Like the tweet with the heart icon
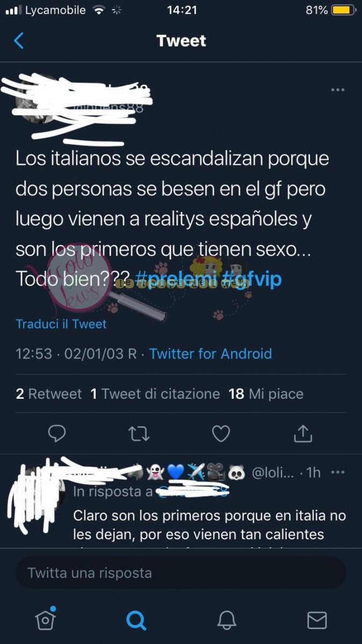The width and height of the screenshot is (362, 644). (221, 434)
